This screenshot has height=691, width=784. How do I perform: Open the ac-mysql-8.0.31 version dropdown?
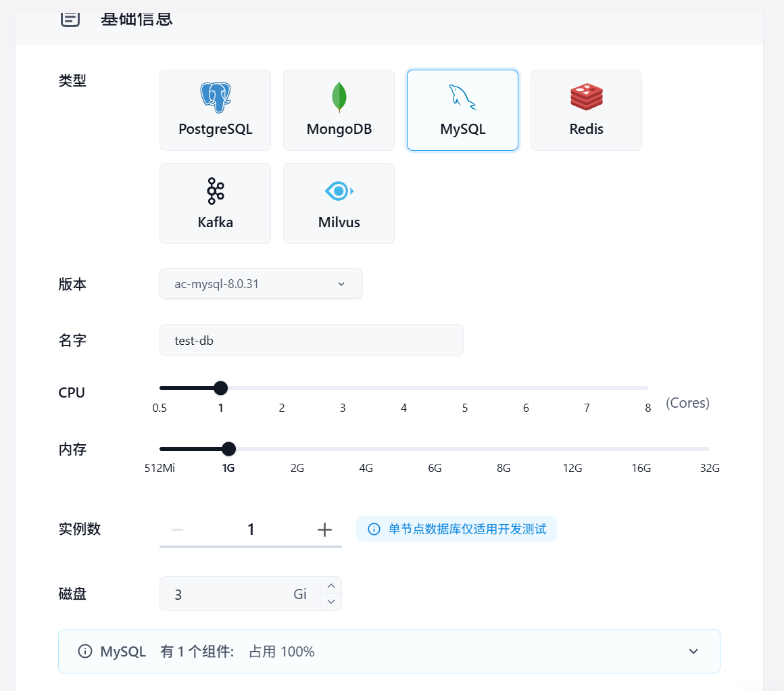tap(260, 284)
